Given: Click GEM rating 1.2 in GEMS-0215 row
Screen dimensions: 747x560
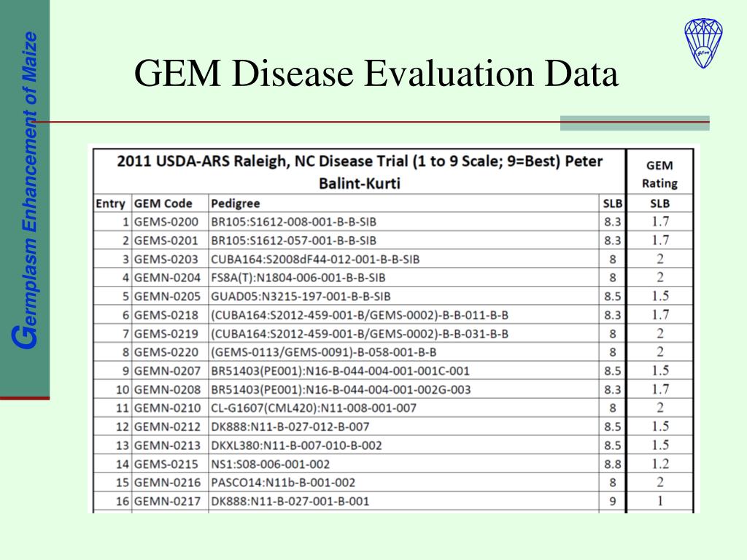Looking at the screenshot, I should click(x=660, y=464).
